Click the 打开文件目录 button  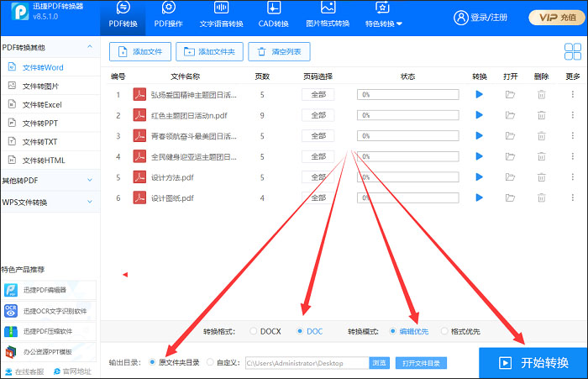point(421,363)
